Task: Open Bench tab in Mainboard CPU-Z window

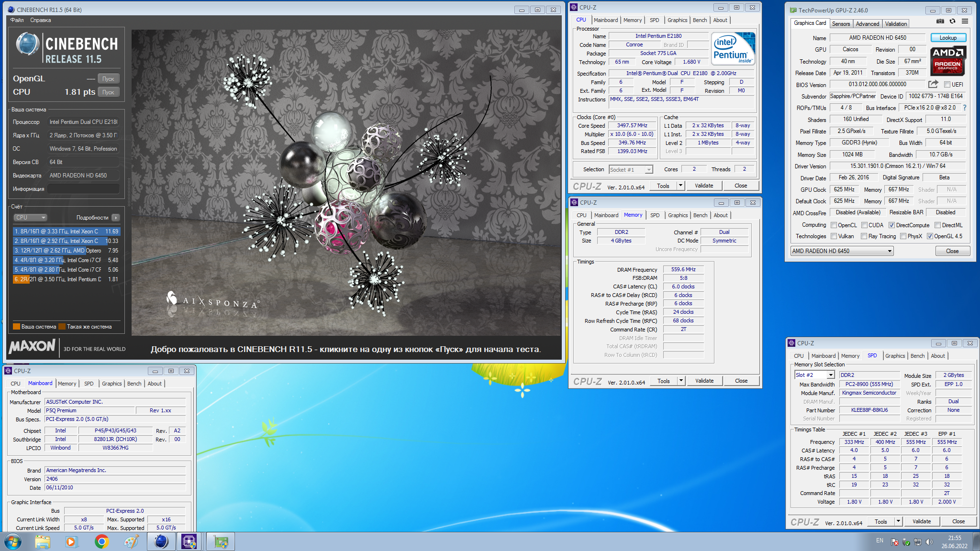Action: click(134, 384)
